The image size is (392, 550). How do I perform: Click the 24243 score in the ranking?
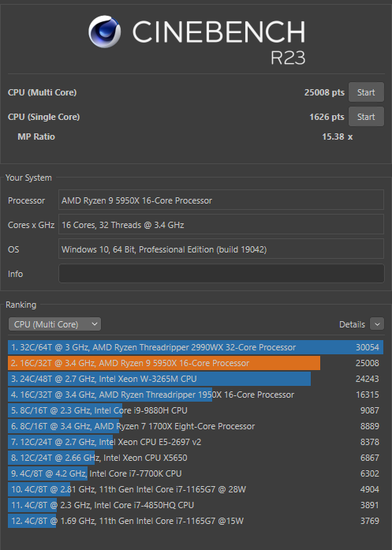pyautogui.click(x=368, y=379)
